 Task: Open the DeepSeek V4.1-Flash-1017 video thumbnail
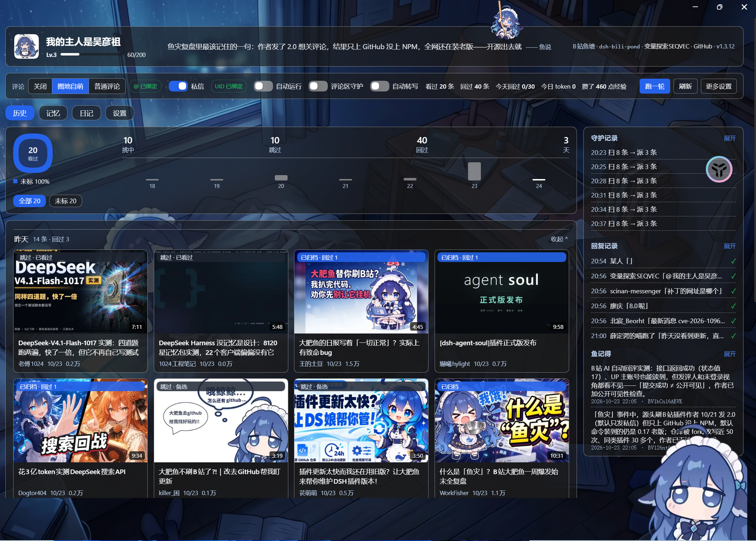click(x=80, y=292)
